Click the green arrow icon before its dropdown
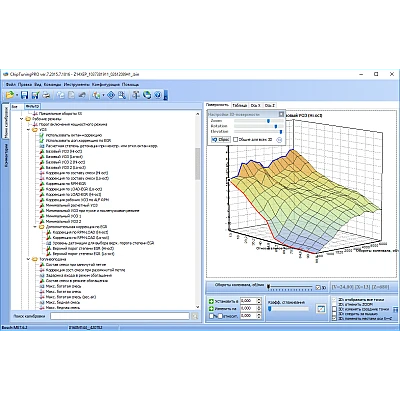 [96, 95]
